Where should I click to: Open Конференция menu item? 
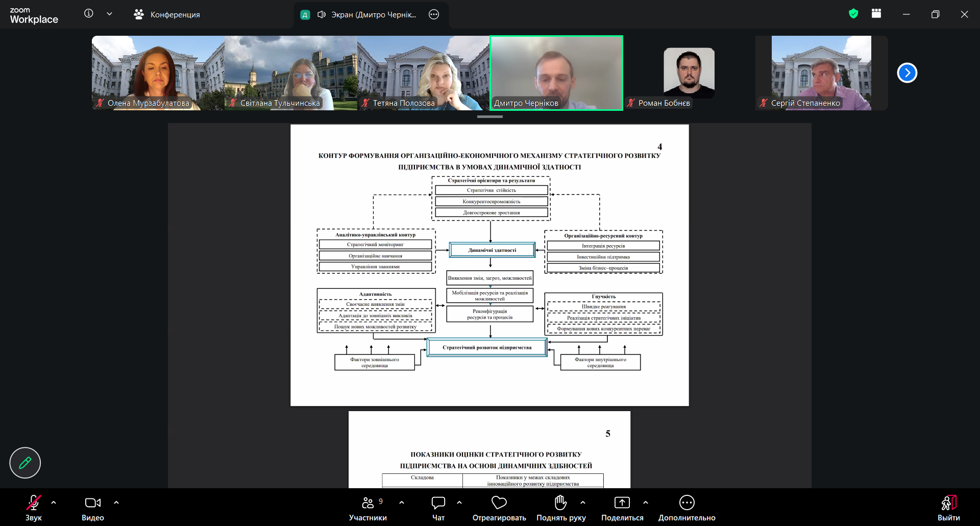click(167, 14)
